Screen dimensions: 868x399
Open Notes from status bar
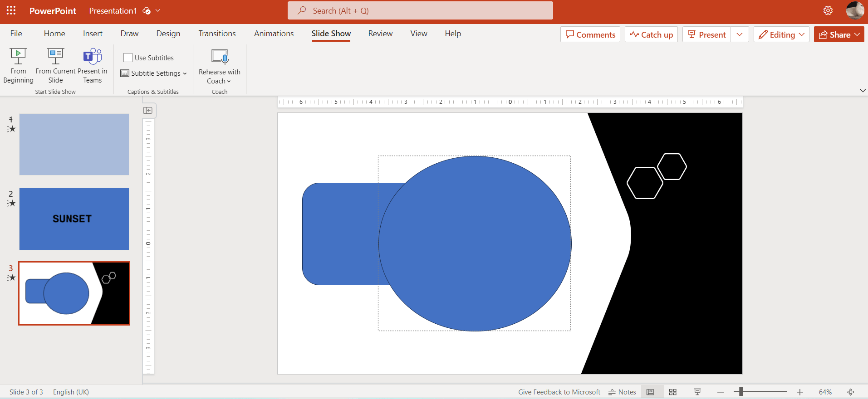[622, 392]
